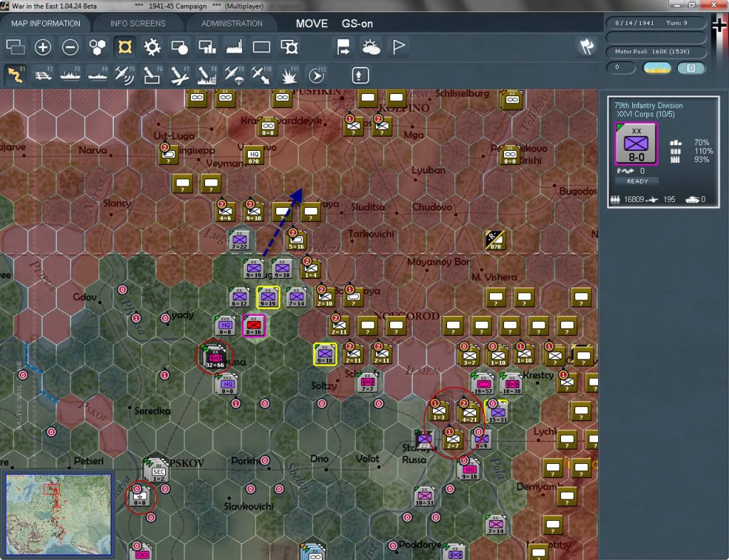Select the 19=57 unit stack

pyautogui.click(x=483, y=384)
